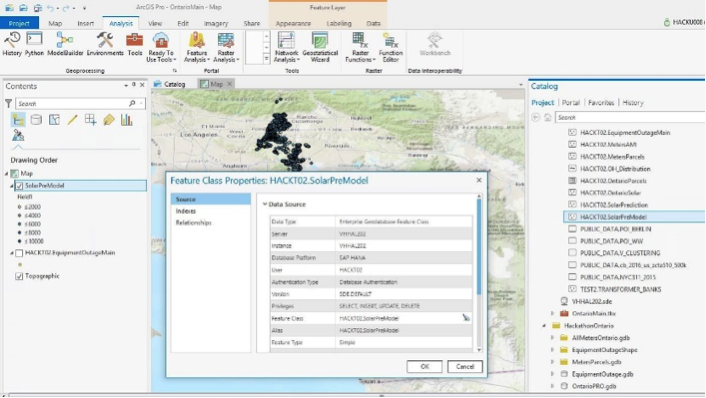Collapse the Data Source section
The image size is (706, 398).
[265, 204]
